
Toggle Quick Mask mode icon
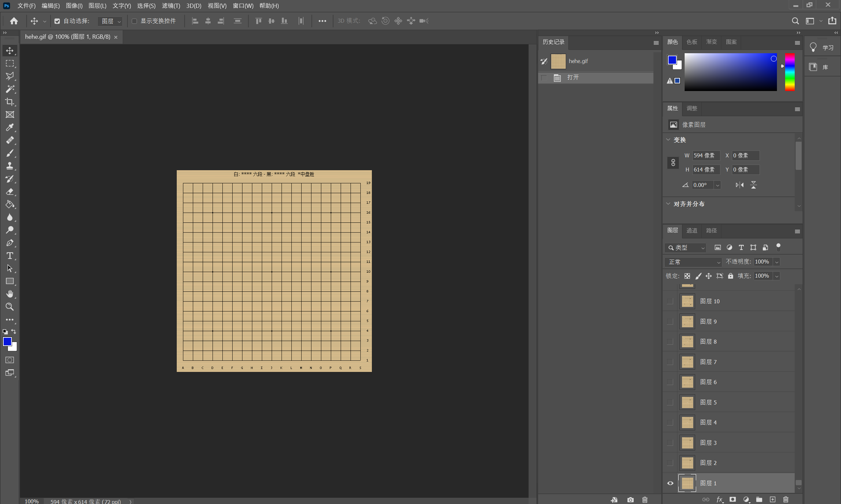10,360
